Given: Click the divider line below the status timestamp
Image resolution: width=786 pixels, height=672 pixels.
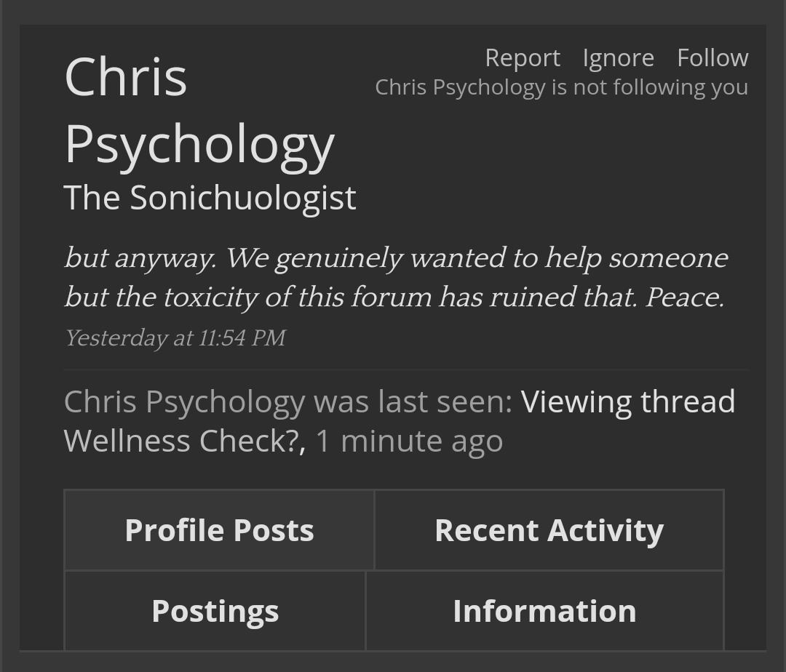Looking at the screenshot, I should [406, 369].
